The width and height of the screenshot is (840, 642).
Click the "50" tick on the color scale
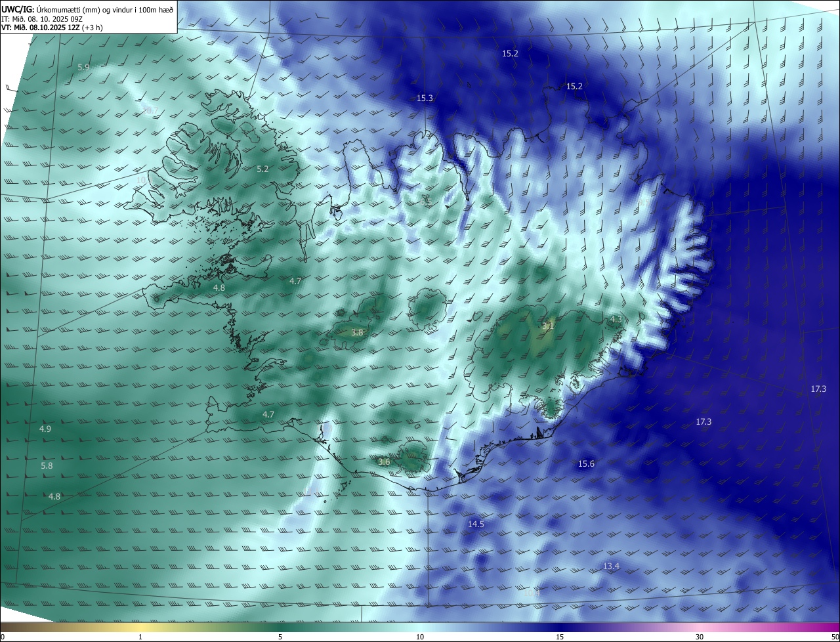pos(835,637)
